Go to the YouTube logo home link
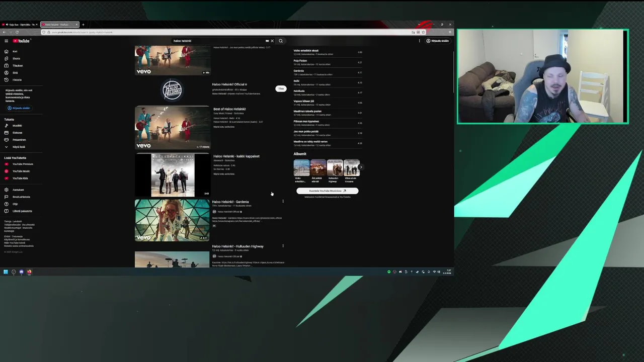Image resolution: width=644 pixels, height=362 pixels. [21, 41]
